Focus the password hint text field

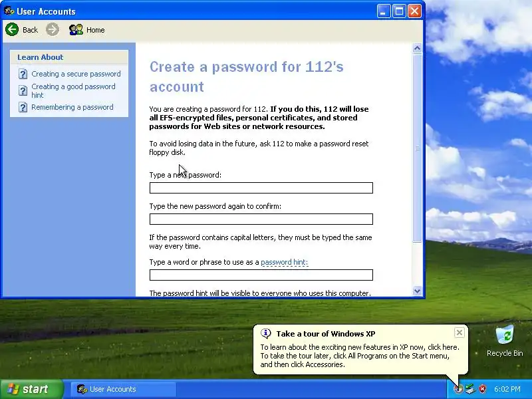pyautogui.click(x=261, y=275)
